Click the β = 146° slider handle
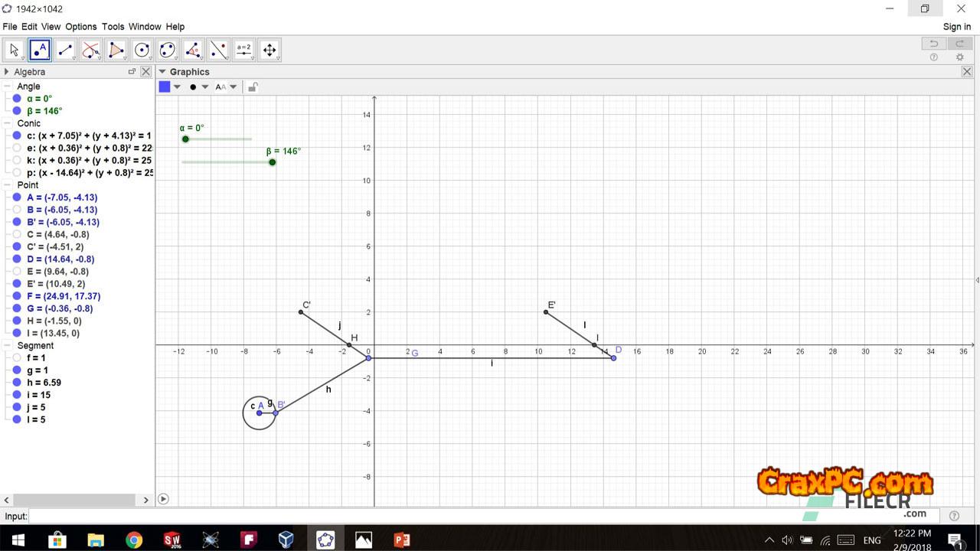The image size is (980, 551). click(x=272, y=162)
